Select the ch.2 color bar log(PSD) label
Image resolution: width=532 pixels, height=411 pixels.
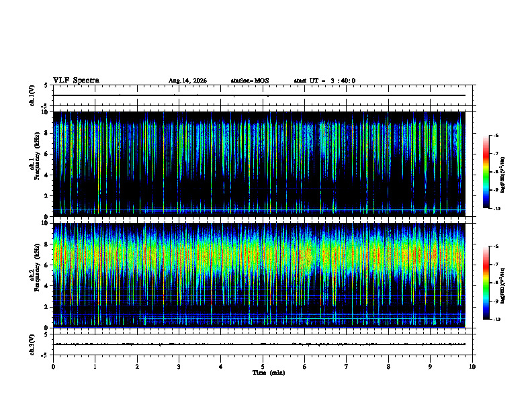pos(503,285)
